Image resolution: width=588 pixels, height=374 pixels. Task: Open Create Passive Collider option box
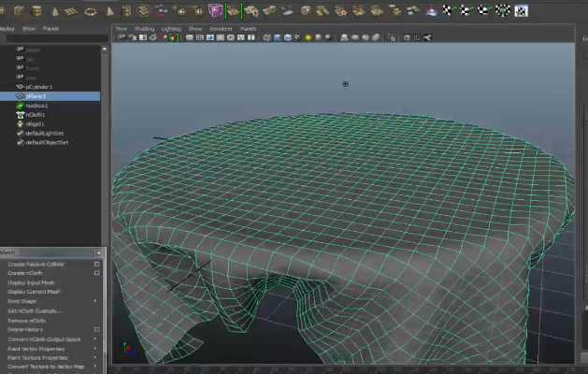(96, 264)
